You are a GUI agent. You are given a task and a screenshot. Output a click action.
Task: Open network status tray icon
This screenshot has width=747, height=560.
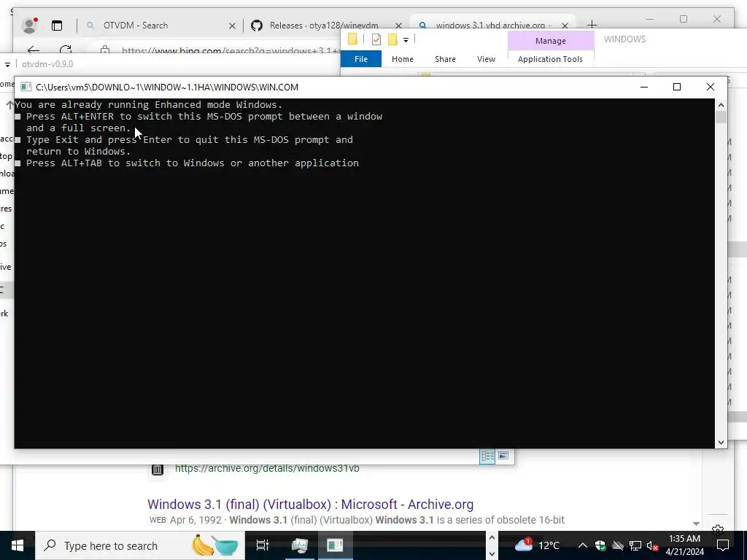click(x=635, y=545)
